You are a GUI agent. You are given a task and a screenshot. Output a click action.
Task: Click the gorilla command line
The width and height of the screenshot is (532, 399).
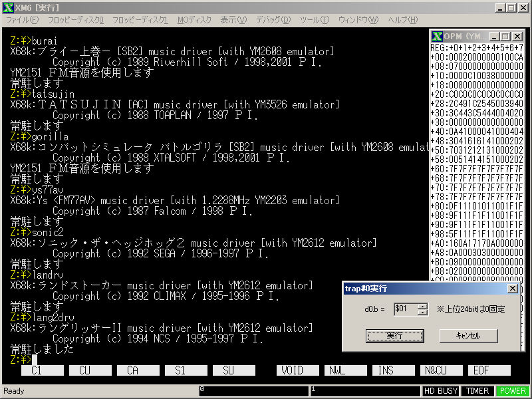[x=39, y=137]
